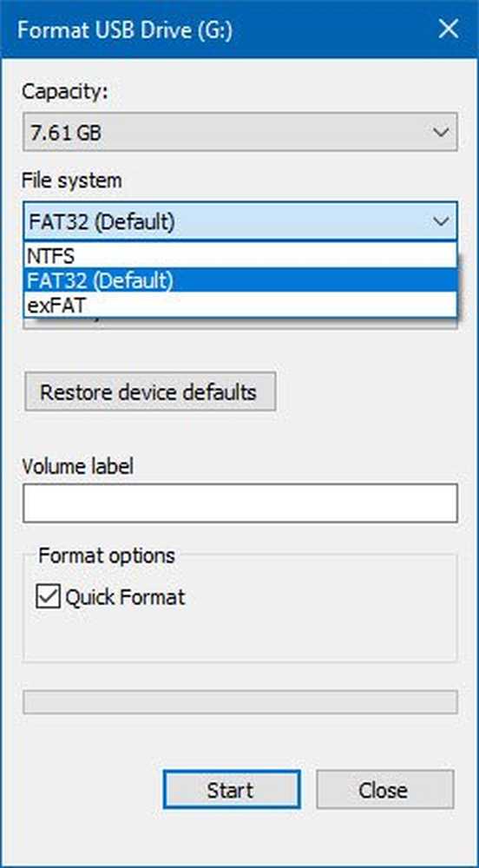Open the Capacity dropdown showing 7.61 GB
479x868 pixels.
coord(240,132)
